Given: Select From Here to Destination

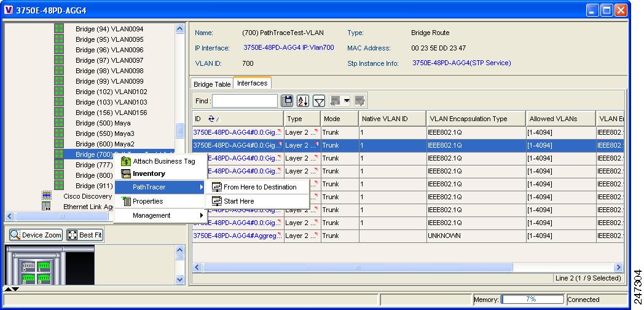Looking at the screenshot, I should pos(257,187).
